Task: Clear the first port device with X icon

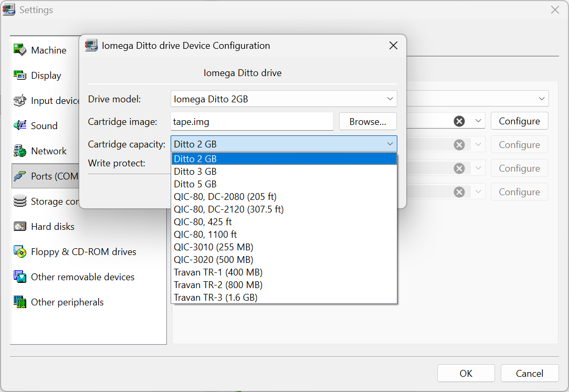Action: (459, 121)
